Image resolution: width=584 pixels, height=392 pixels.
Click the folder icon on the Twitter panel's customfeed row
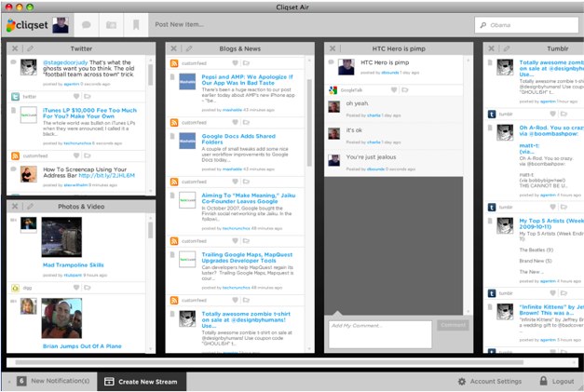click(88, 155)
